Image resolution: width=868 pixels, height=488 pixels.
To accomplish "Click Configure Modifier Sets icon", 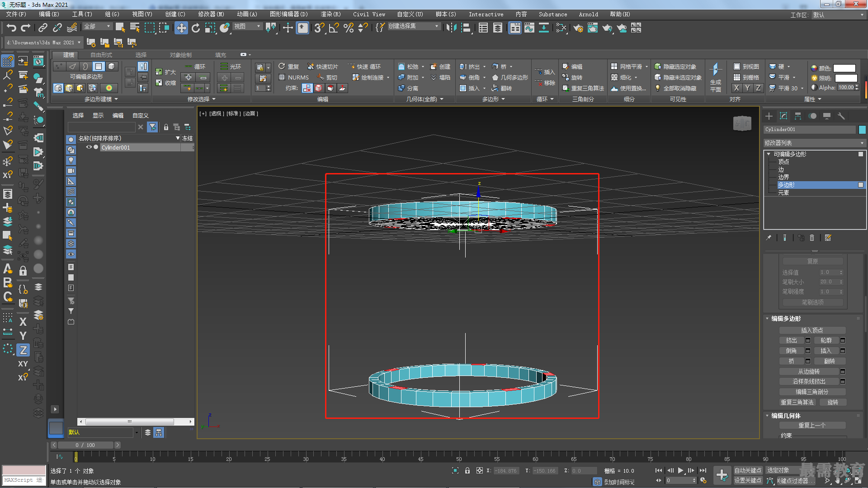I will (828, 238).
